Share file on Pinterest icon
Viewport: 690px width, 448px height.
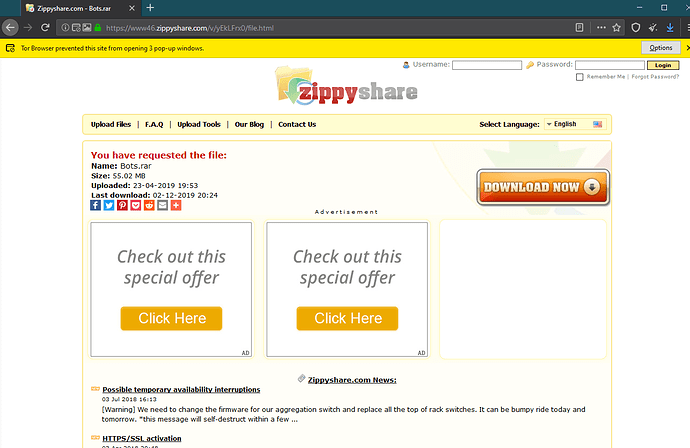[122, 205]
